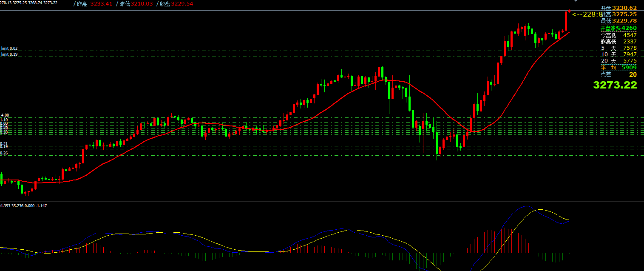Click the 开盘 3230.62 open price row

point(618,8)
